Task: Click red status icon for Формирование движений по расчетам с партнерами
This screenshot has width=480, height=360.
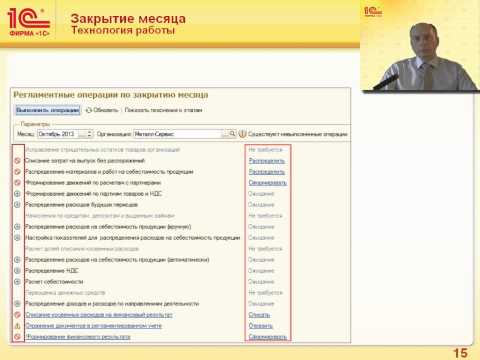Action: 18,183
